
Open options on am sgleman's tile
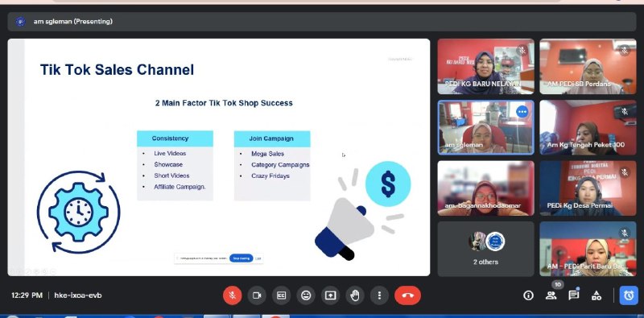[522, 112]
